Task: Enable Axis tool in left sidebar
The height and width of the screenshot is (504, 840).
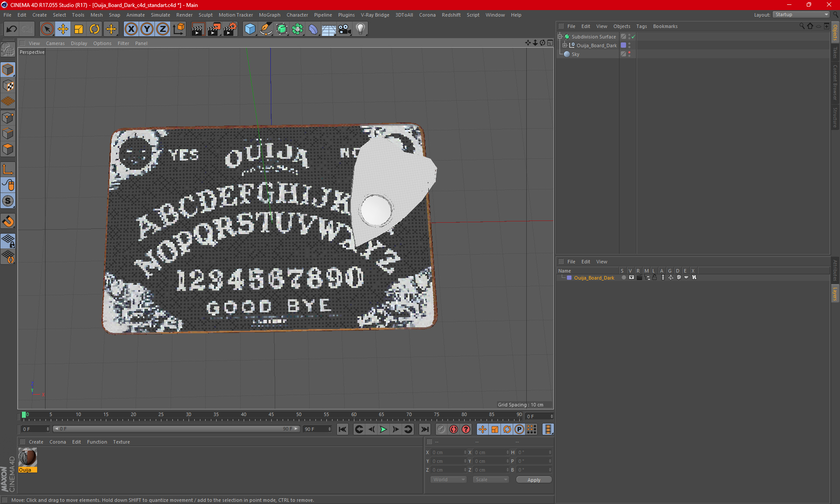Action: [8, 169]
